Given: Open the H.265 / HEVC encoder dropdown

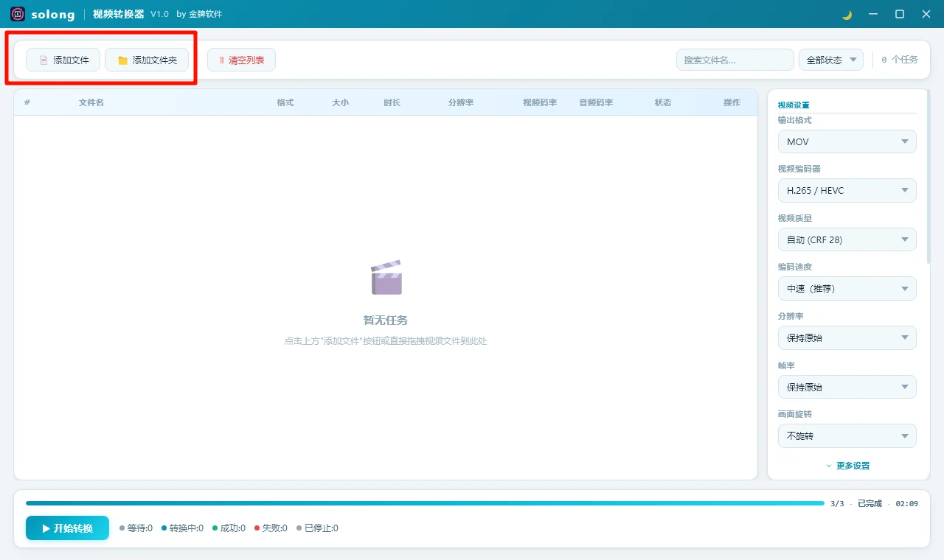Looking at the screenshot, I should [x=847, y=190].
